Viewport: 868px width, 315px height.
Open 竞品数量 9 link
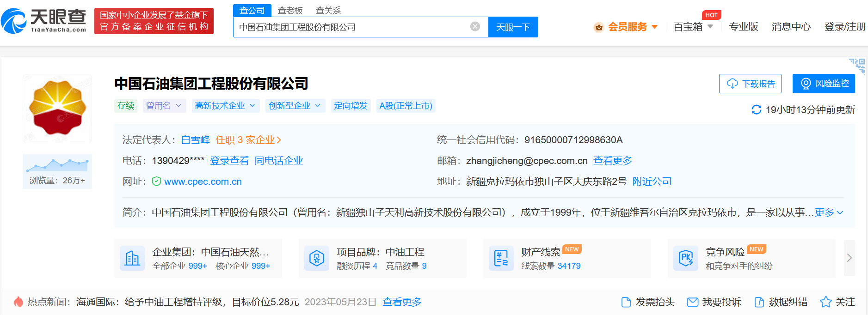[406, 266]
